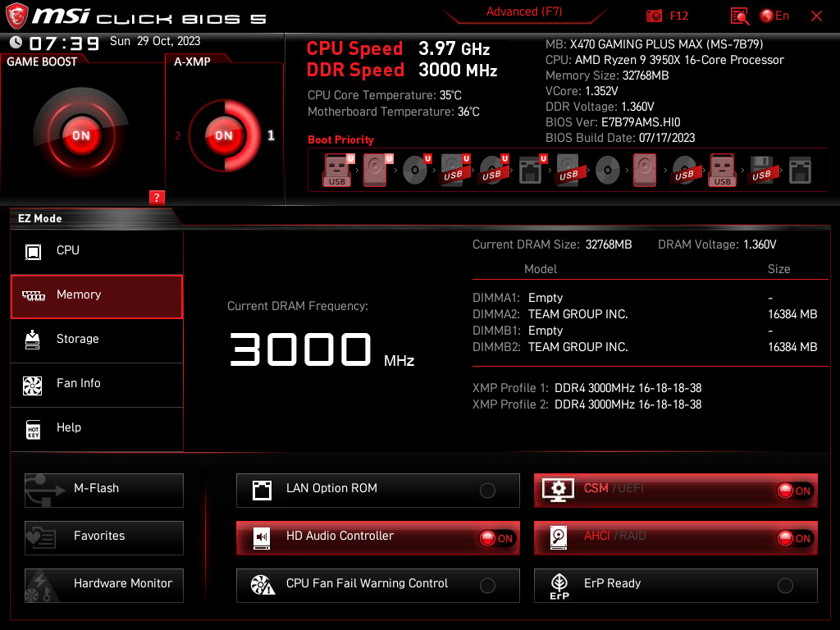
Task: Select A-XMP profile 1
Action: [x=271, y=135]
